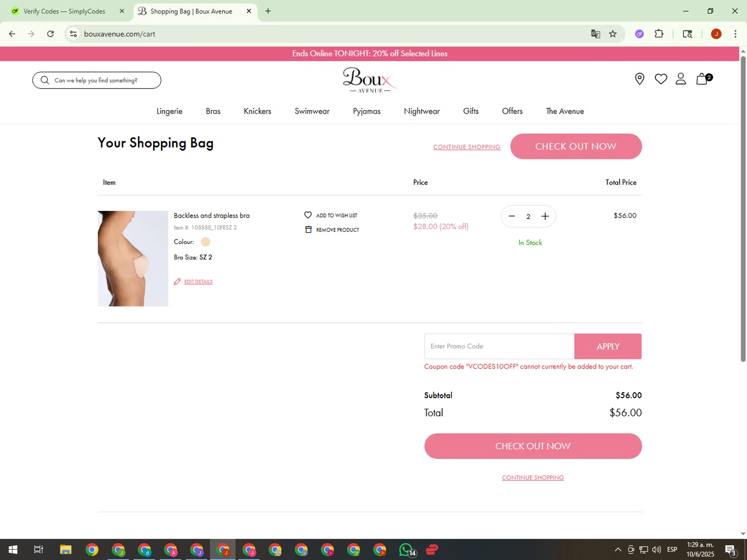Open the store locator pin icon

click(639, 79)
